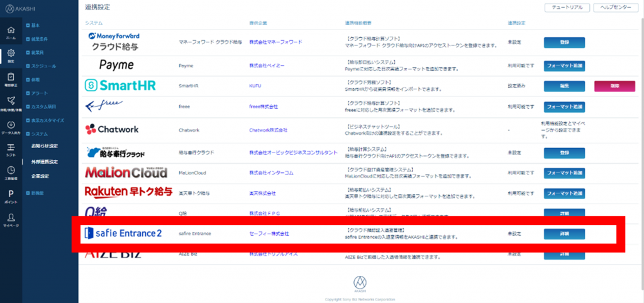Image resolution: width=644 pixels, height=303 pixels.
Task: Open the セーフィー株式会社 company link
Action: pos(269,234)
